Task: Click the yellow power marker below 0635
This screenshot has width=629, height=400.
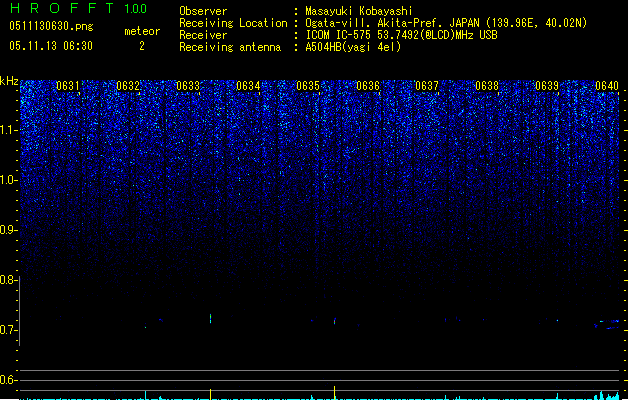Action: [335, 393]
